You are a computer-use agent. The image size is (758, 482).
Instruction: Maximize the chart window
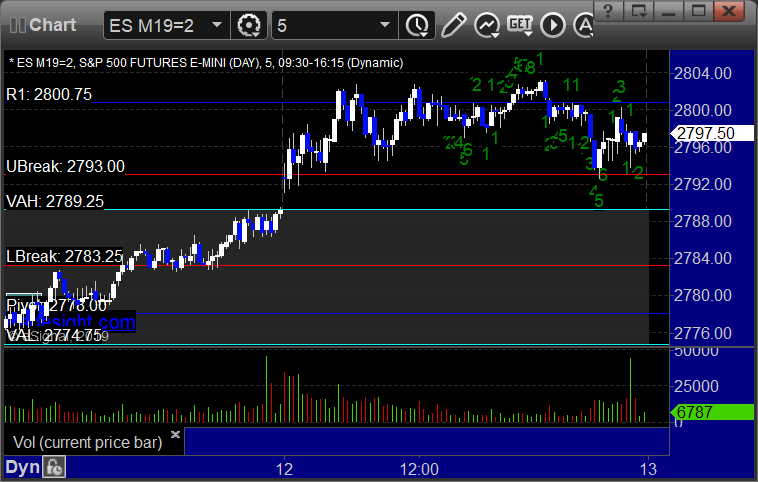(698, 11)
